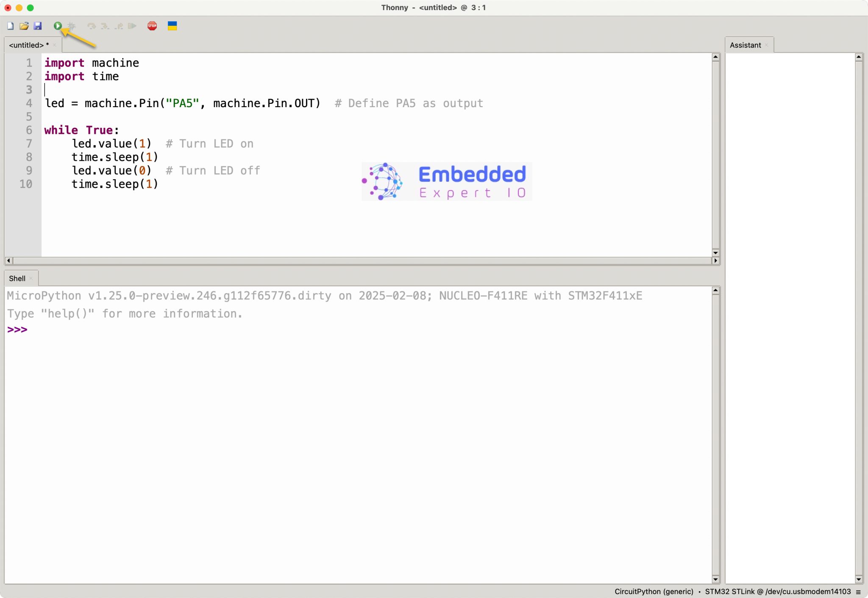Click the editor horizontal scroll-right arrow
Viewport: 868px width, 598px height.
(715, 261)
